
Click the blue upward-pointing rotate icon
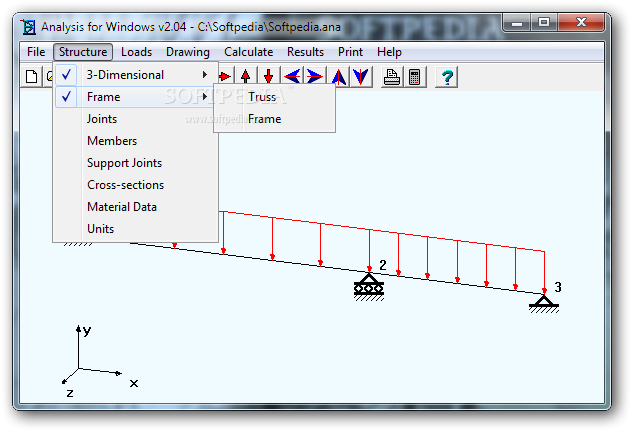coord(339,76)
